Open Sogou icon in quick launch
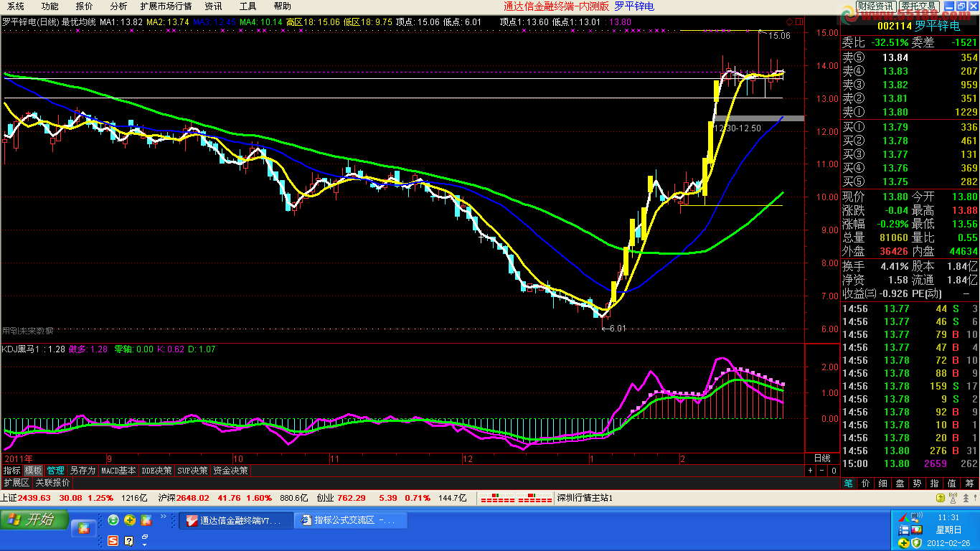The width and height of the screenshot is (980, 551). [x=113, y=540]
